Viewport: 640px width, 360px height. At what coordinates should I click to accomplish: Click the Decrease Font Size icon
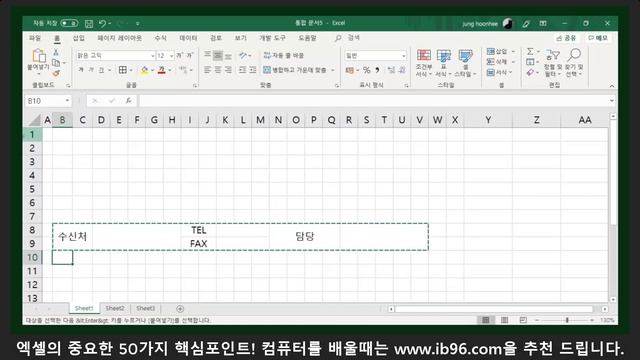click(190, 56)
